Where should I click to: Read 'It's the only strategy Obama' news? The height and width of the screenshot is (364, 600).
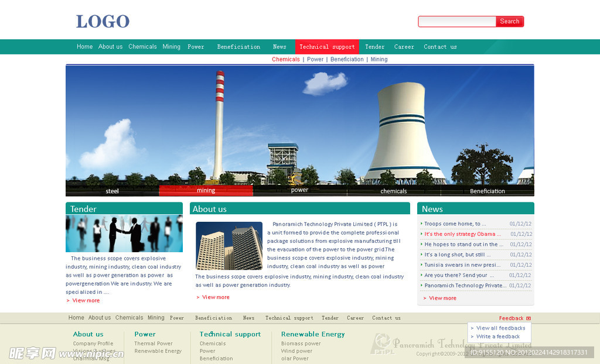(462, 234)
